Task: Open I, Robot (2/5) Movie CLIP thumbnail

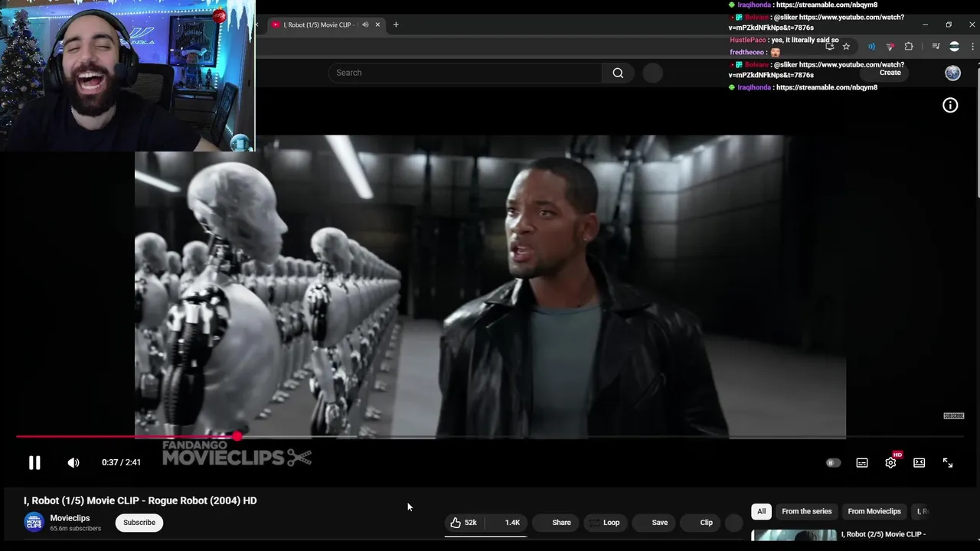Action: pos(794,536)
